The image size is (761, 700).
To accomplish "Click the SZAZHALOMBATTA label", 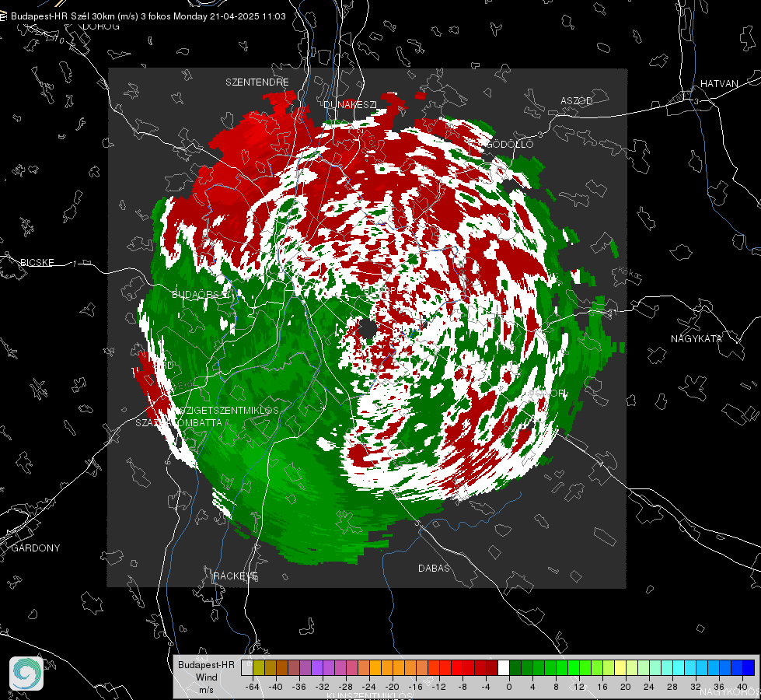I will (179, 422).
